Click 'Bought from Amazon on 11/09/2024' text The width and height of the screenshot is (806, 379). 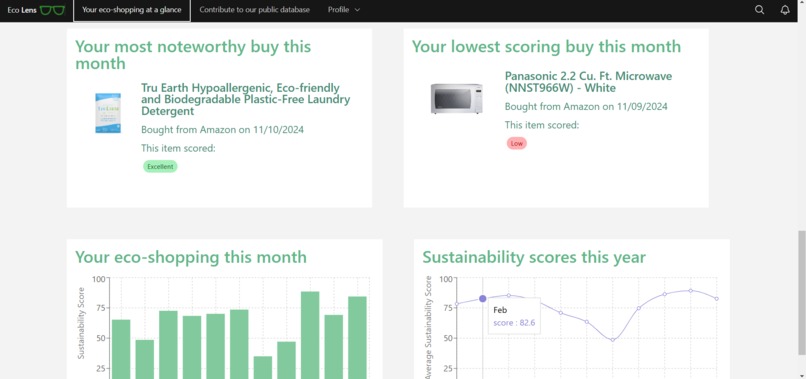click(x=586, y=106)
